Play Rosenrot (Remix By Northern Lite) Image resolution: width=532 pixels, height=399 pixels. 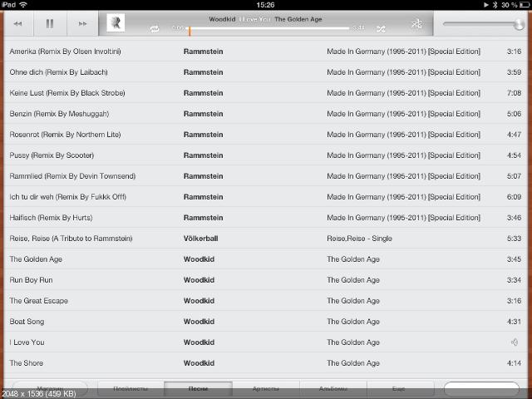[x=65, y=135]
